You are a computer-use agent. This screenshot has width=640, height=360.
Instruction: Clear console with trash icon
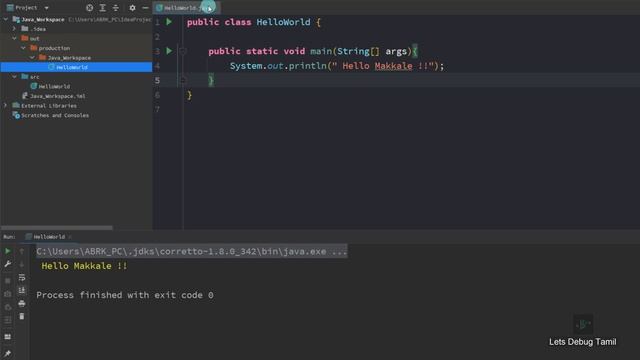pos(22,316)
